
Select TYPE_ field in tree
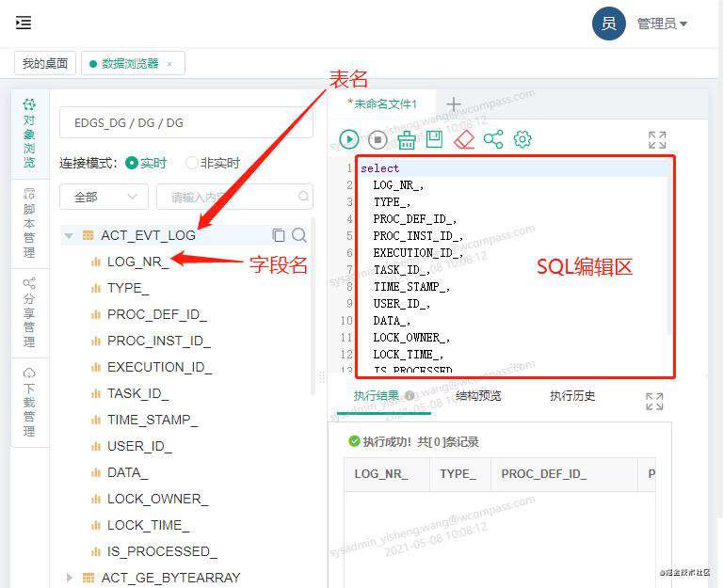coord(128,289)
